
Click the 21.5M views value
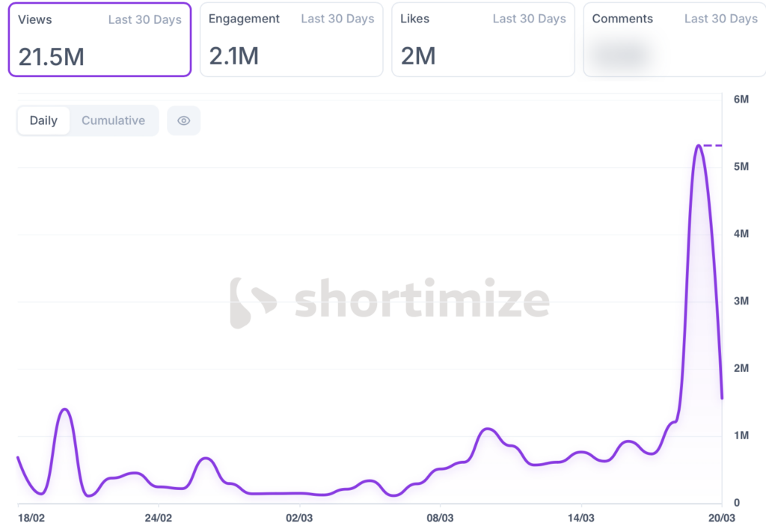pyautogui.click(x=51, y=57)
